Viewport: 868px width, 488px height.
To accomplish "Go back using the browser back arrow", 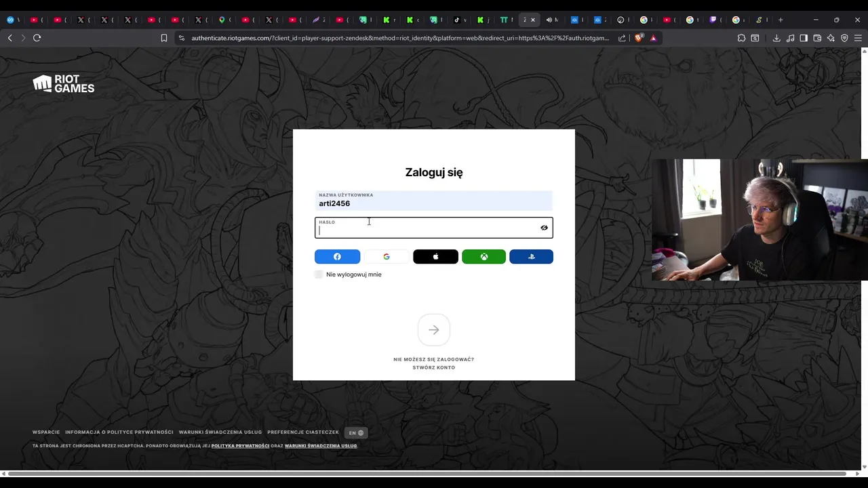I will point(9,38).
